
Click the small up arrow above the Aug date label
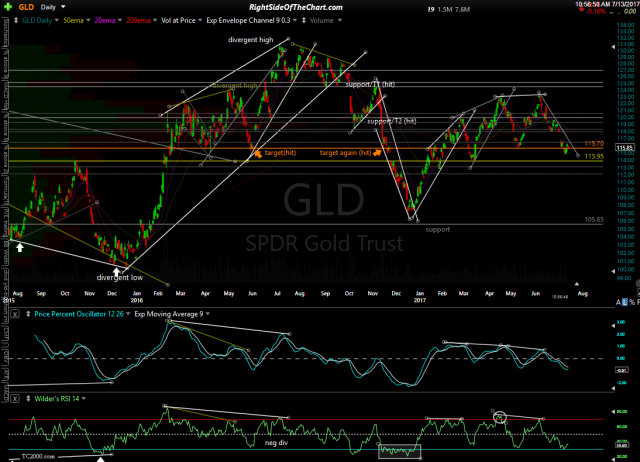[577, 284]
